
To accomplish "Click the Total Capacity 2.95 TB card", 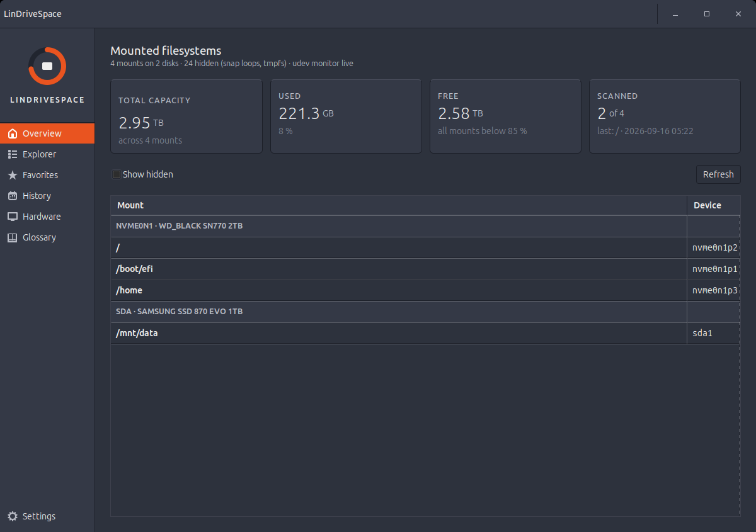I will pos(186,116).
